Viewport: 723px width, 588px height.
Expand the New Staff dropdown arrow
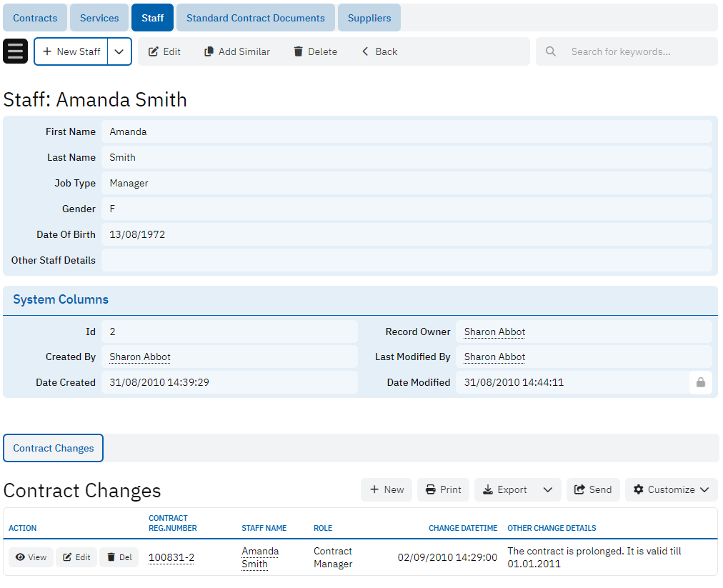[119, 51]
